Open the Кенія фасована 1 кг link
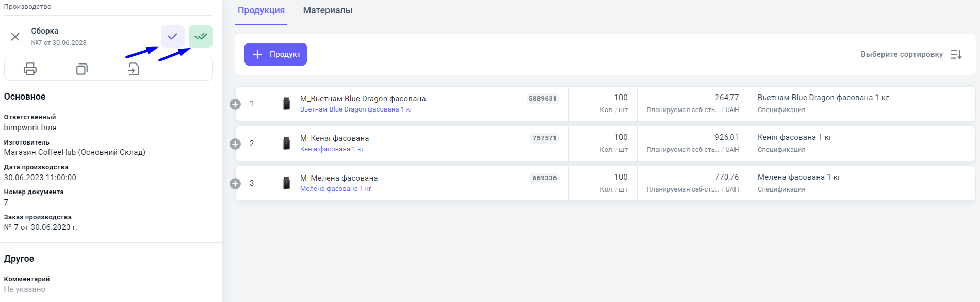Image resolution: width=980 pixels, height=302 pixels. pyautogui.click(x=332, y=149)
